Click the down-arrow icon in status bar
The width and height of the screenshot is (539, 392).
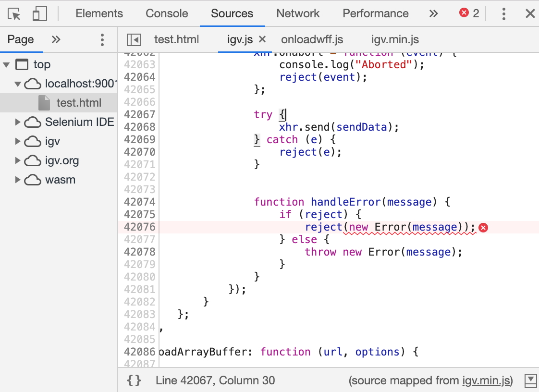[530, 380]
